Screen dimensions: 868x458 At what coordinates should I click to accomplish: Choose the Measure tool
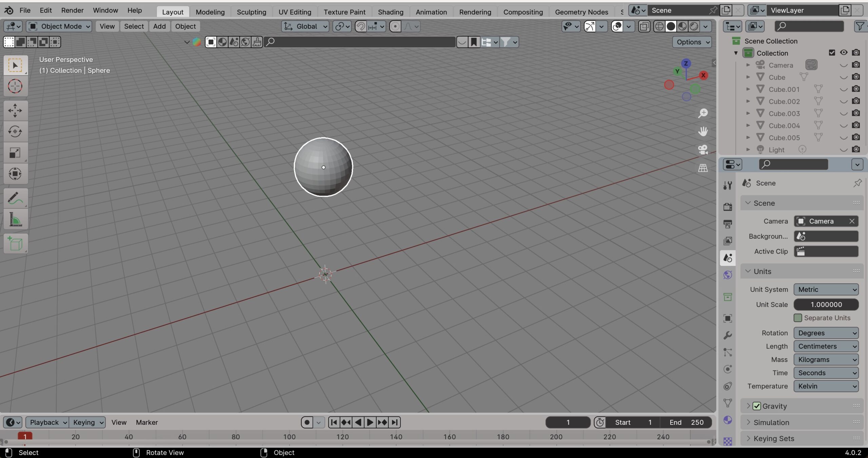[x=15, y=219]
